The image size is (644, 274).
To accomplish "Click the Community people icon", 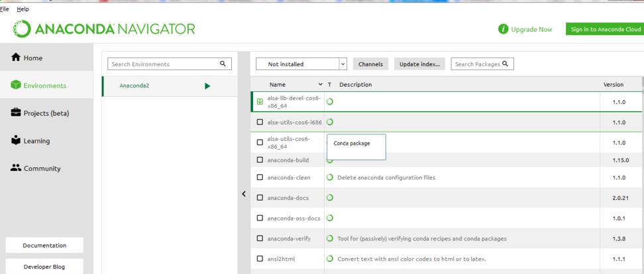I will click(16, 168).
